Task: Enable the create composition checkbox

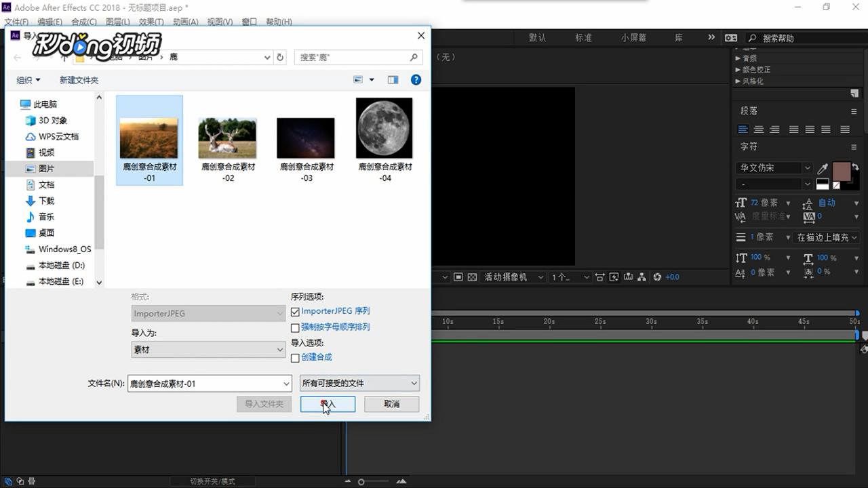Action: click(x=295, y=358)
